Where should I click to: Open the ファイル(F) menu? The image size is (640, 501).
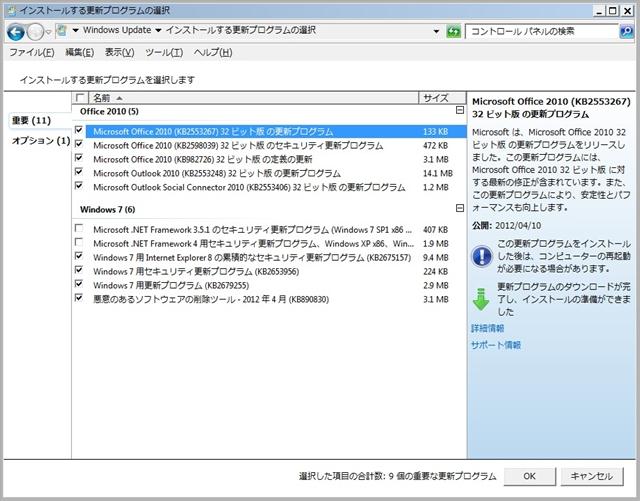(32, 52)
